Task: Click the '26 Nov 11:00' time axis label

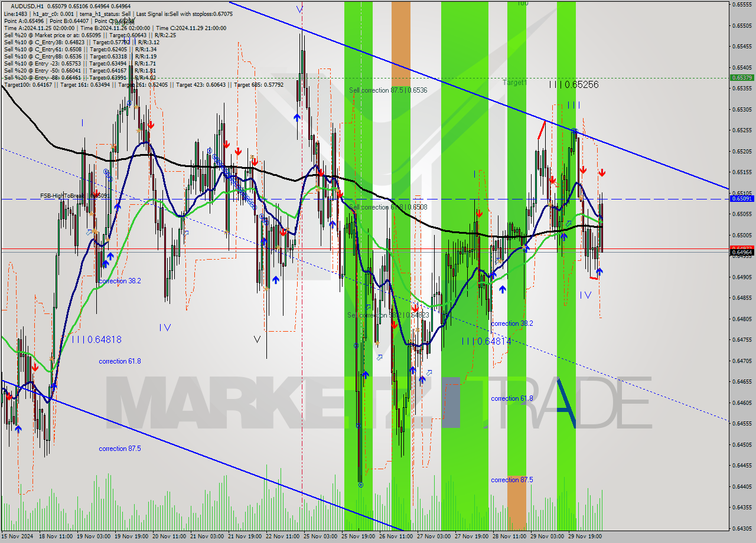Action: 396,537
